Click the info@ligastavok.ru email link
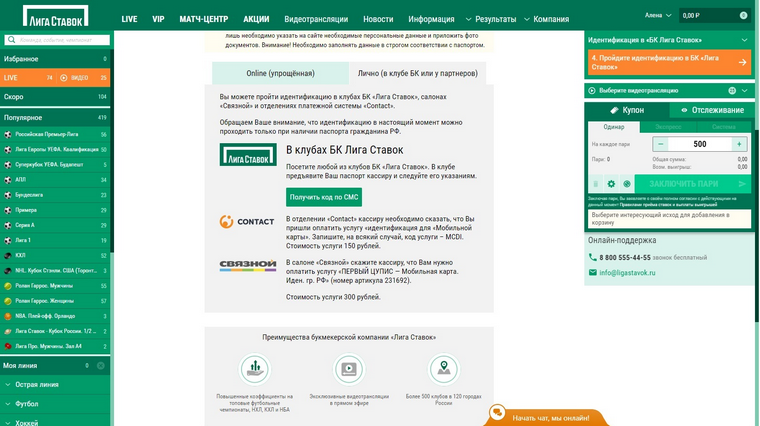This screenshot has height=426, width=760. click(x=627, y=273)
